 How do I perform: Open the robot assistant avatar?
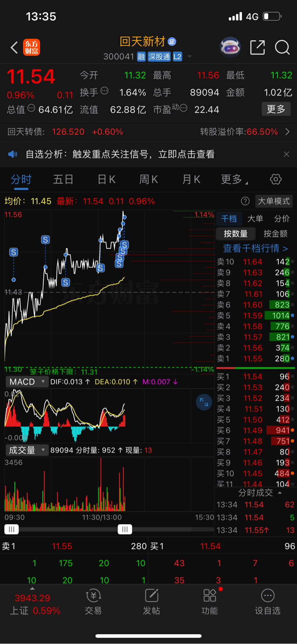pyautogui.click(x=230, y=47)
